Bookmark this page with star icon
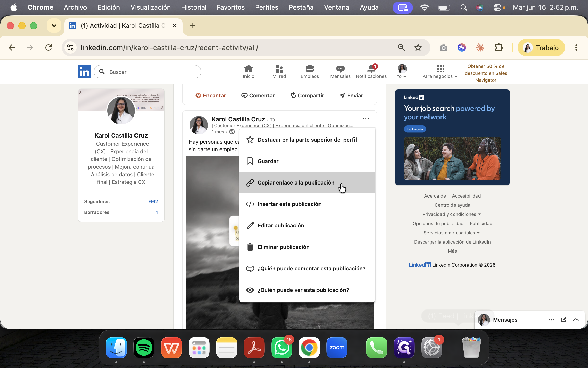Viewport: 588px width, 368px height. pos(418,48)
